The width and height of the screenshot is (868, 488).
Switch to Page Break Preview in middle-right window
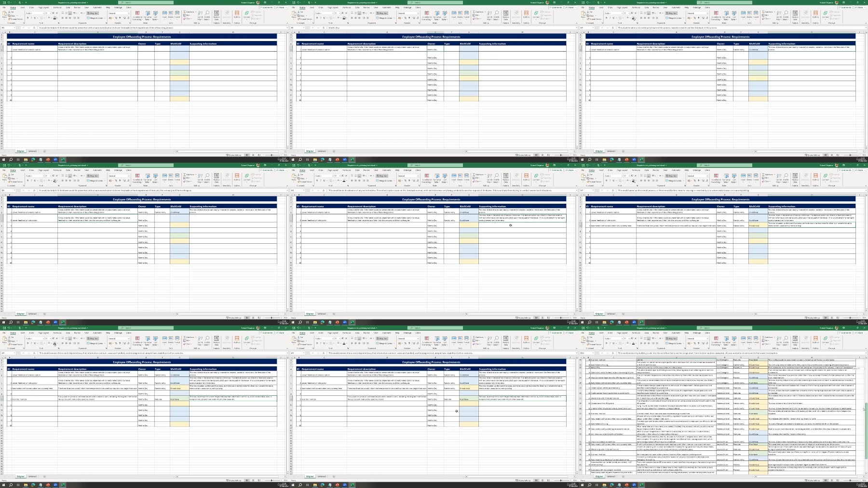tap(838, 318)
